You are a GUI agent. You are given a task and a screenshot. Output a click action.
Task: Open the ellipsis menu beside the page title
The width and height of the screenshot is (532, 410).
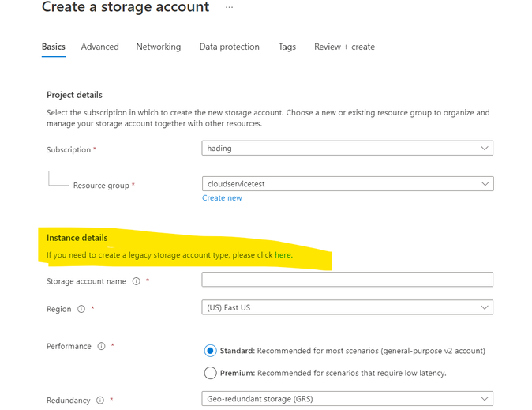pos(230,7)
